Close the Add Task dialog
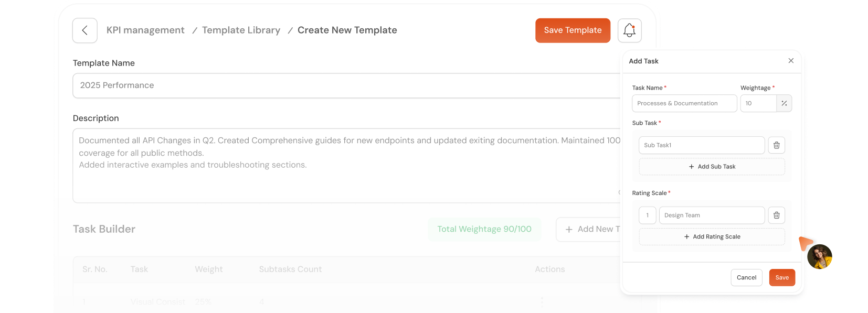The image size is (868, 313). (x=791, y=61)
